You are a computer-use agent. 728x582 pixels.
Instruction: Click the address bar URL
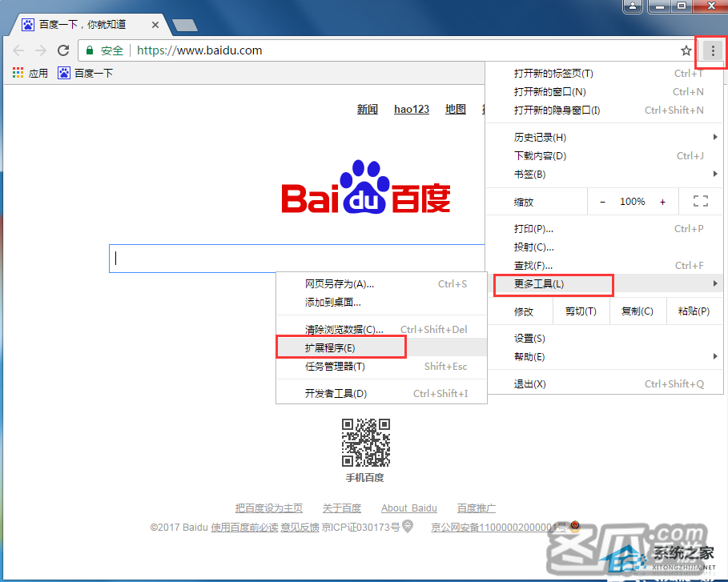coord(199,50)
